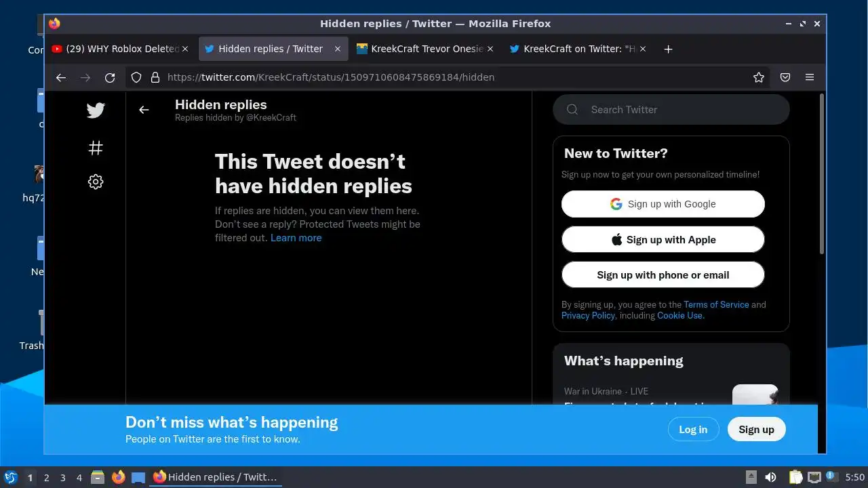Go back using the Hidden replies arrow
Viewport: 868px width, 488px height.
point(144,110)
